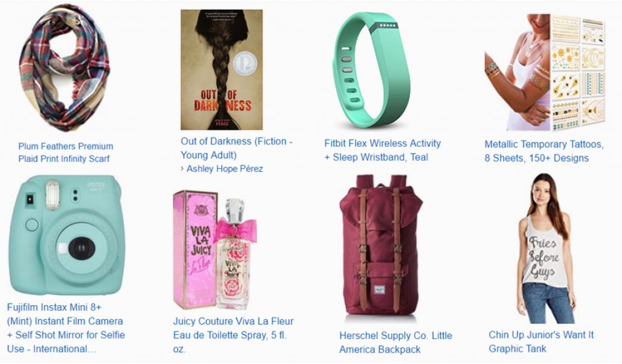
Task: Open Fujifilm Instax Mini 8+ product title link
Action: pos(66,328)
